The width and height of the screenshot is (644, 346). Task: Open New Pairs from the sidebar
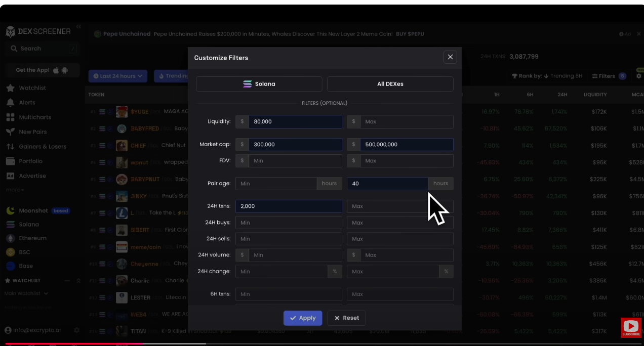coord(32,132)
